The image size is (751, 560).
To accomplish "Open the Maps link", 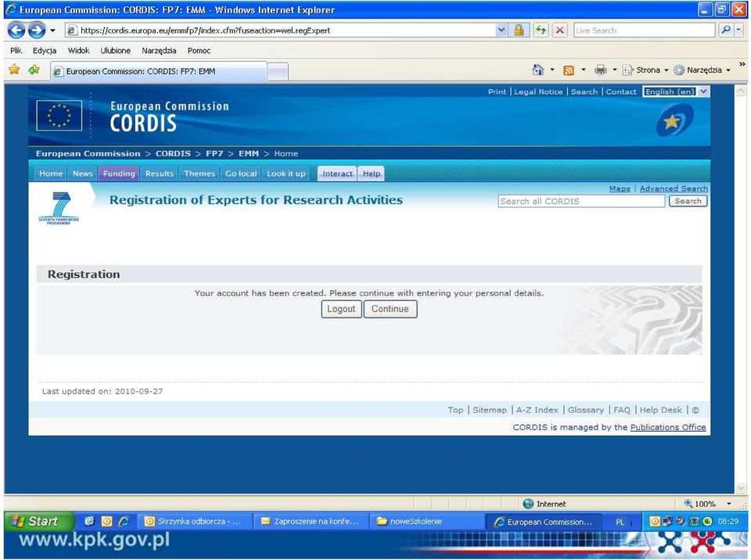I will coord(620,188).
